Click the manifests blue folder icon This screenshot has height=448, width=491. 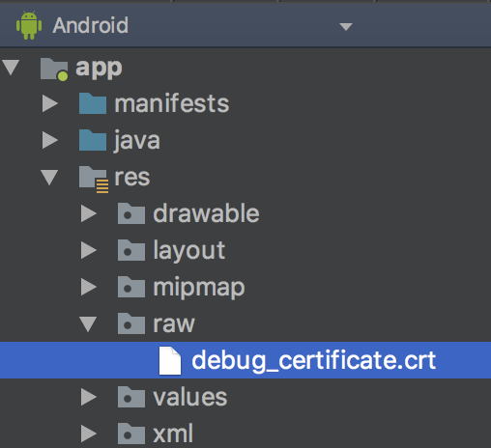[x=93, y=103]
